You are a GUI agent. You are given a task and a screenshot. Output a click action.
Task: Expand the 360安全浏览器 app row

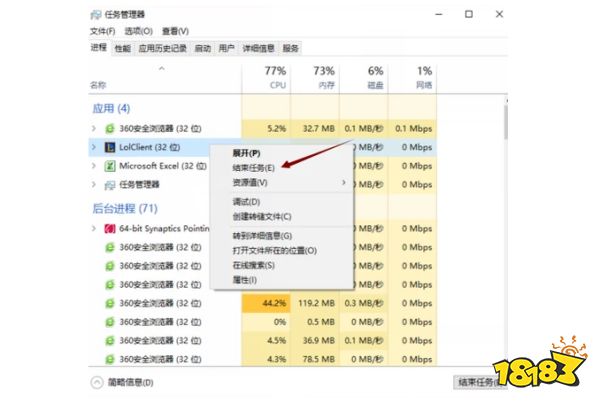coord(94,128)
